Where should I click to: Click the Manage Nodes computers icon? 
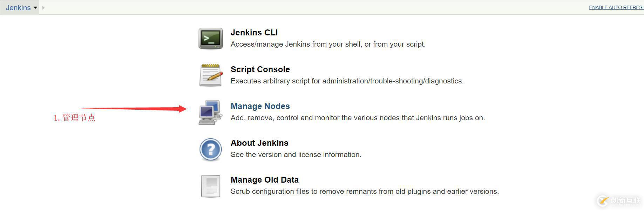pyautogui.click(x=210, y=112)
